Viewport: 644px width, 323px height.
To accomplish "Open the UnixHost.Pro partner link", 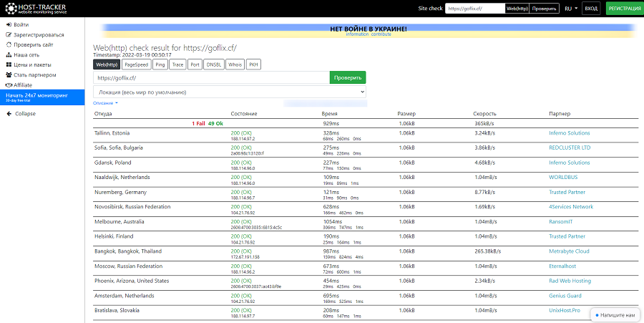I will click(565, 311).
